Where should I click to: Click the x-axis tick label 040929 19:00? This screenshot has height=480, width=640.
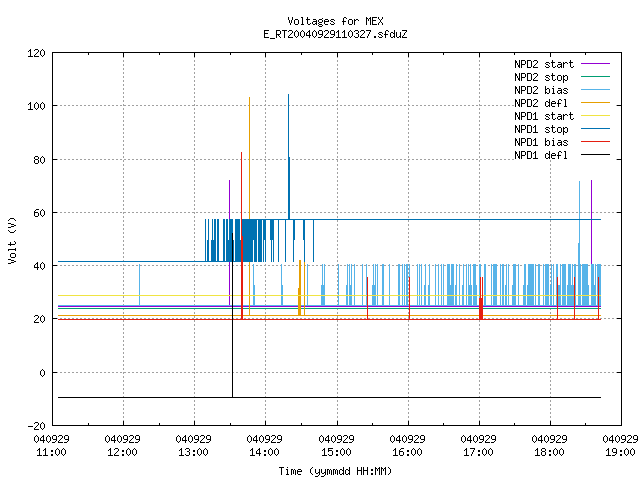(620, 446)
